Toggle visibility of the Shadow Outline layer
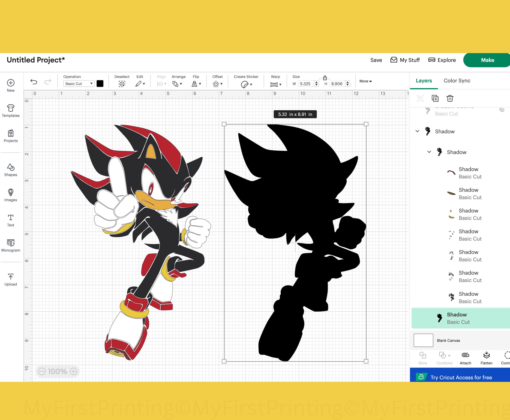The height and width of the screenshot is (420, 510). [x=502, y=110]
